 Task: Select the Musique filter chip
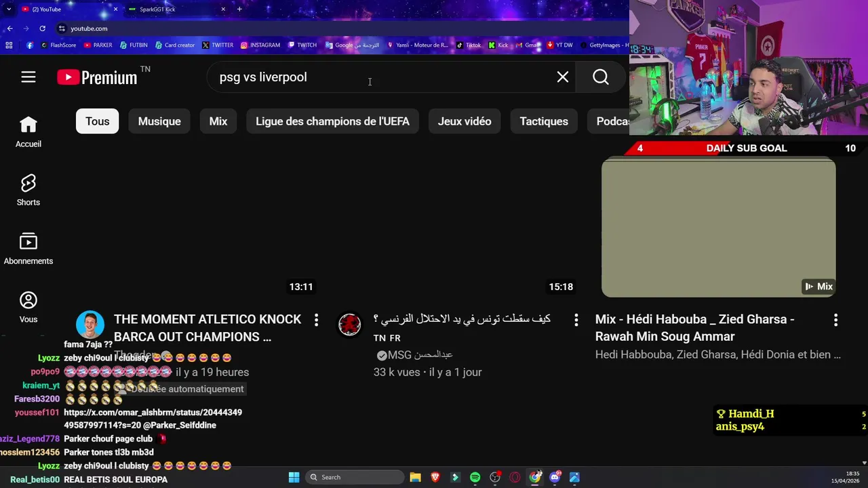coord(159,121)
